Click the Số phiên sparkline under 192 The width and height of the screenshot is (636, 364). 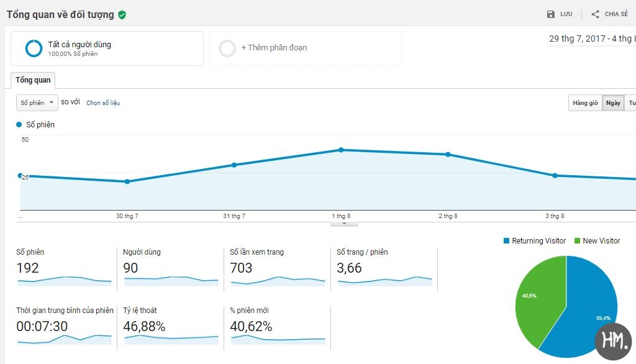pyautogui.click(x=64, y=281)
